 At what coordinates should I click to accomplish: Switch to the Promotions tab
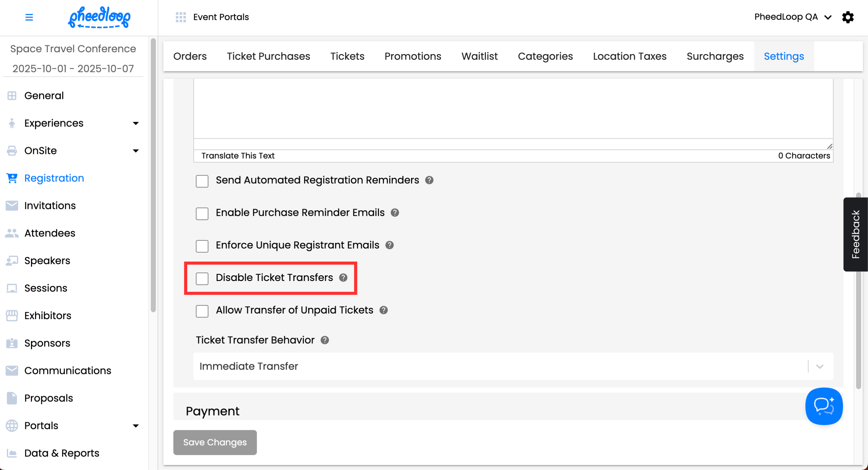412,56
